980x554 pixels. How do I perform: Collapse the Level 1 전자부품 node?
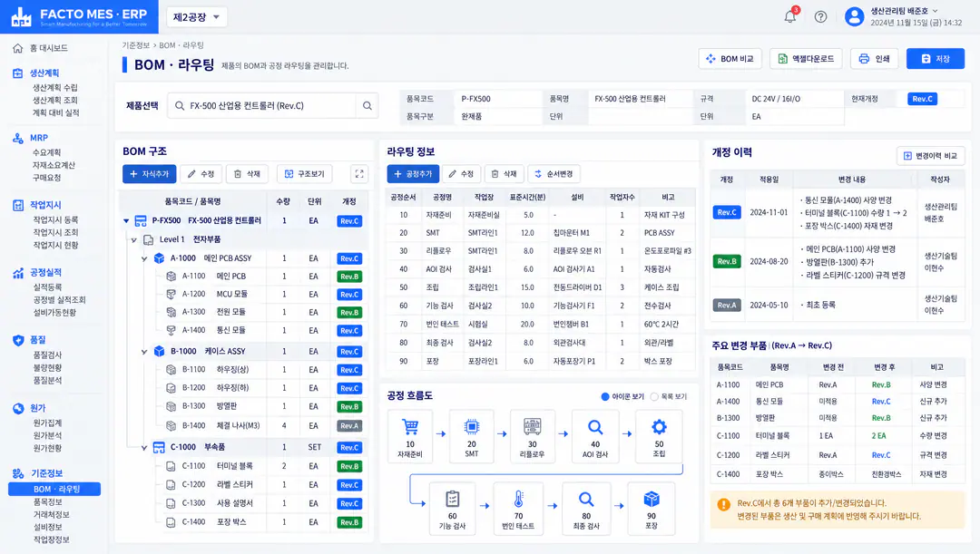click(x=133, y=239)
